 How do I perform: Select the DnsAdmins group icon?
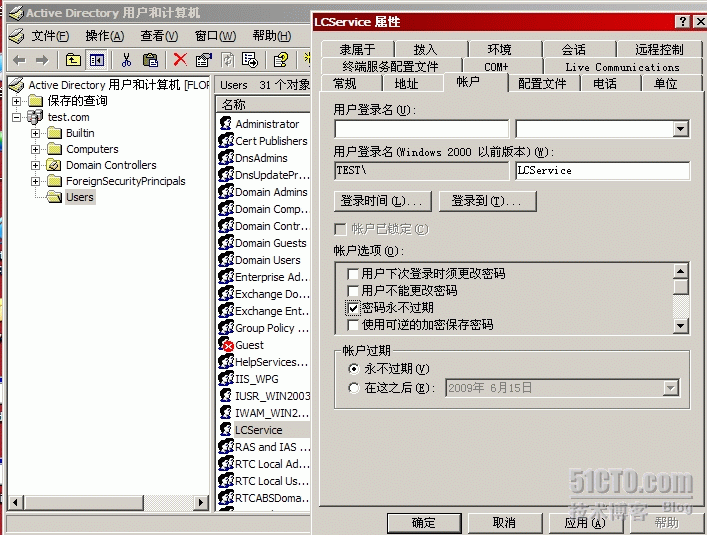(226, 158)
